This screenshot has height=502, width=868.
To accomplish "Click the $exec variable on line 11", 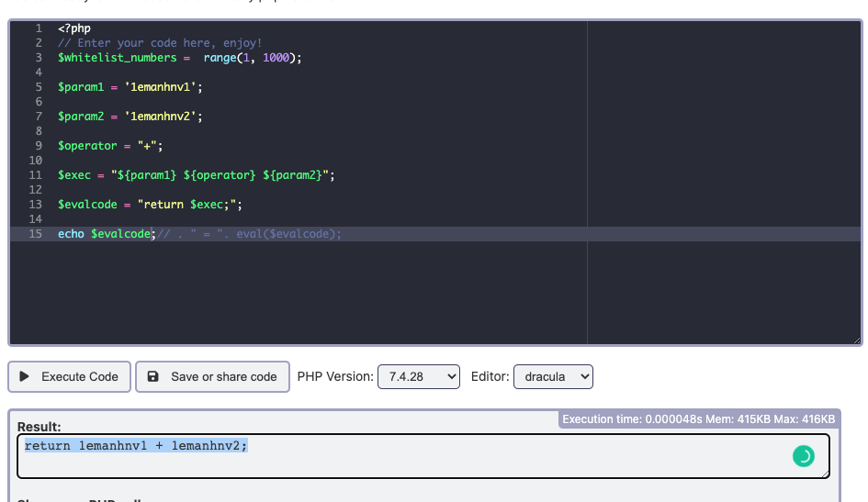I will (x=74, y=175).
